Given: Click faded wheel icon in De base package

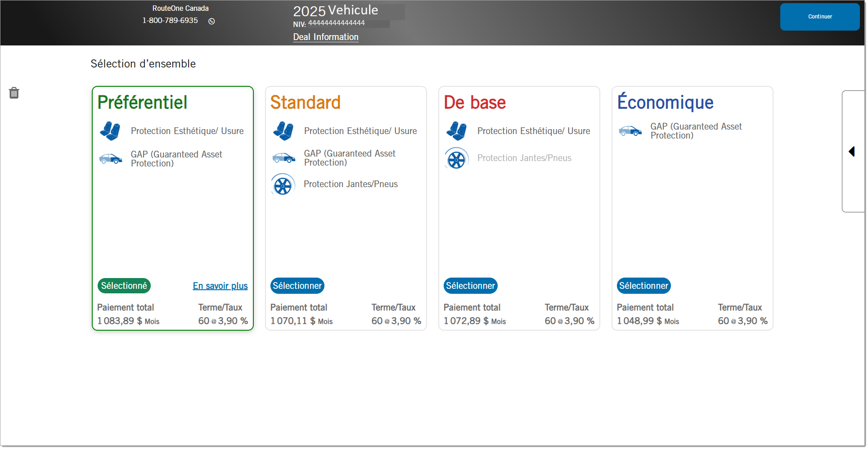Looking at the screenshot, I should coord(456,158).
